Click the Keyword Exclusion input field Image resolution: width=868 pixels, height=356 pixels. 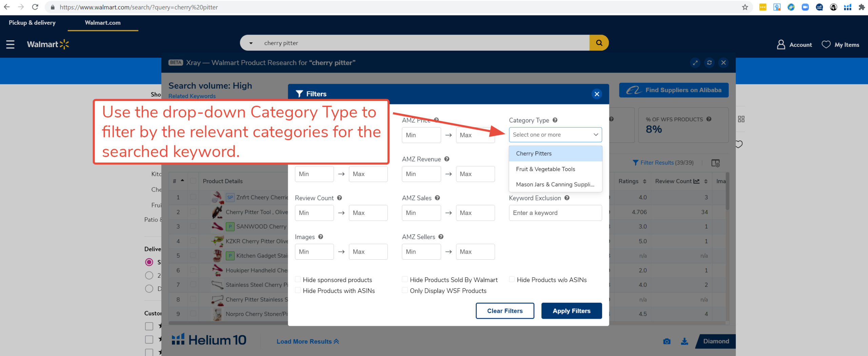555,213
